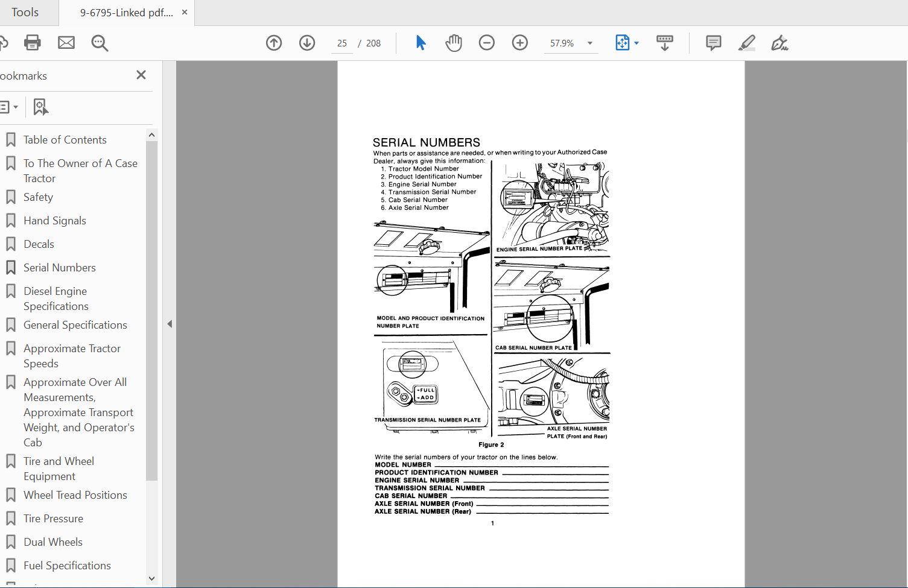Image resolution: width=908 pixels, height=588 pixels.
Task: Add a comment with the speech bubble tool
Action: [x=713, y=42]
